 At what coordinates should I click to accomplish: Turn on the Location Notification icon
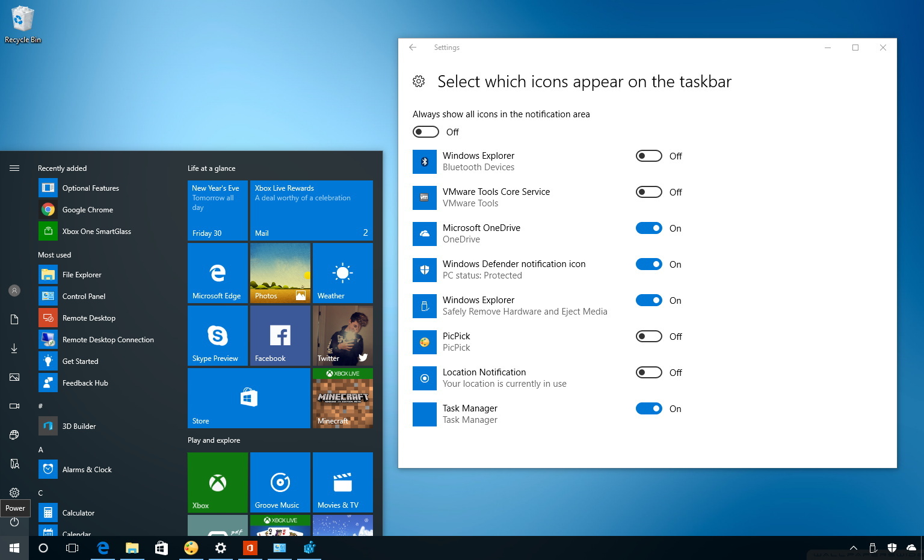pyautogui.click(x=648, y=372)
